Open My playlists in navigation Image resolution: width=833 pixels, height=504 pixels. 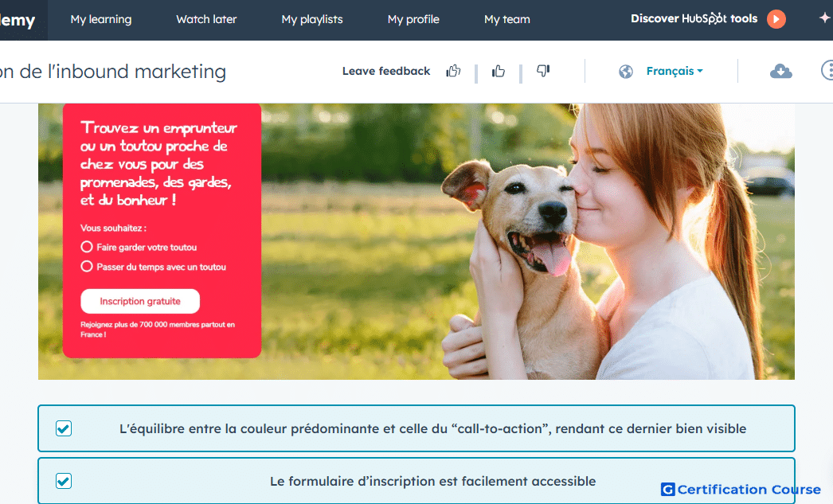tap(312, 19)
